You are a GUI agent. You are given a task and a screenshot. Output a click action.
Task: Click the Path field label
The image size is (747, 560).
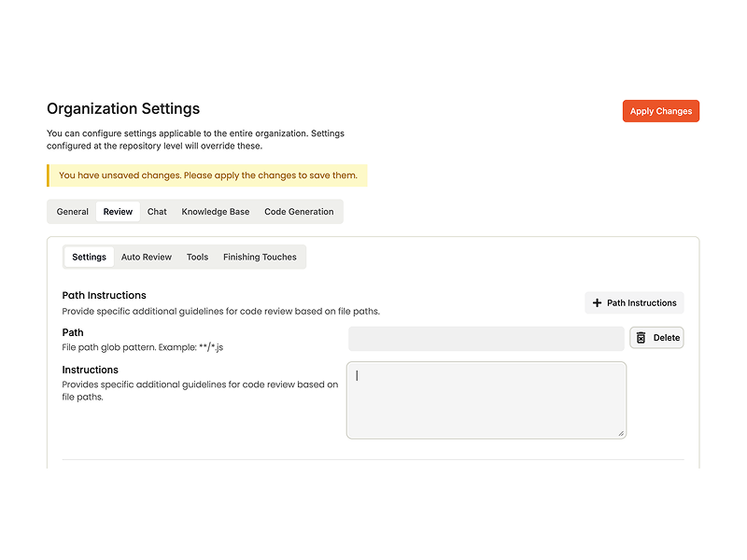pyautogui.click(x=73, y=332)
